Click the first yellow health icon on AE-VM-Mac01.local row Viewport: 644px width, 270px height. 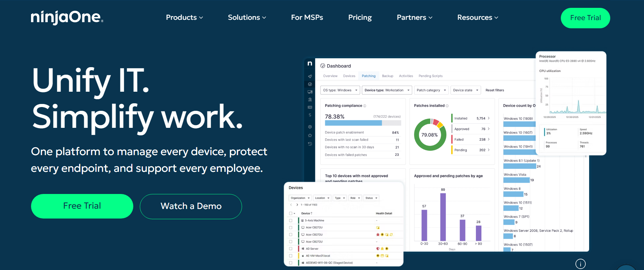[378, 256]
